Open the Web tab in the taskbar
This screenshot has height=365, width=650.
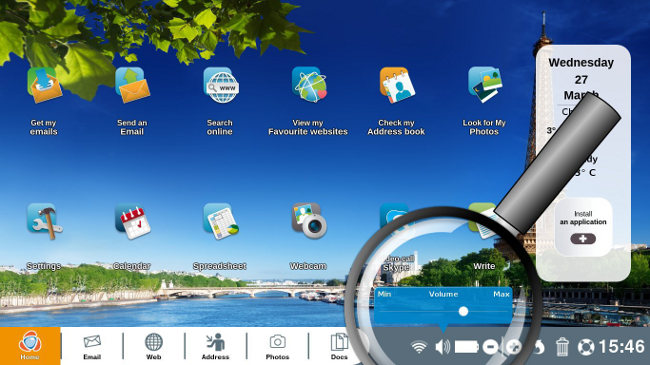click(x=153, y=346)
